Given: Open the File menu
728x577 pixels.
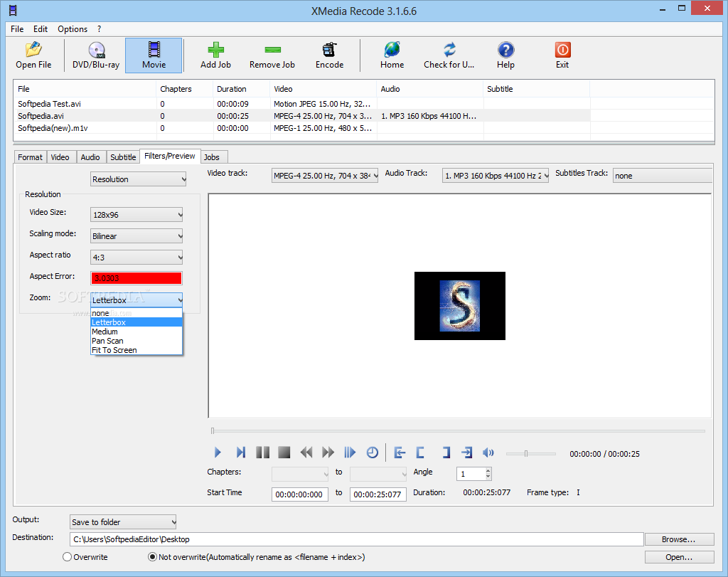Looking at the screenshot, I should coord(17,28).
